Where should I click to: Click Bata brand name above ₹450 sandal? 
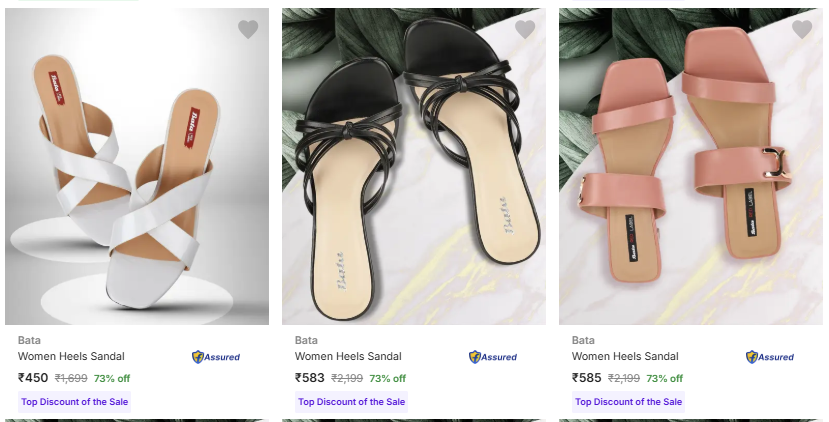pos(29,340)
